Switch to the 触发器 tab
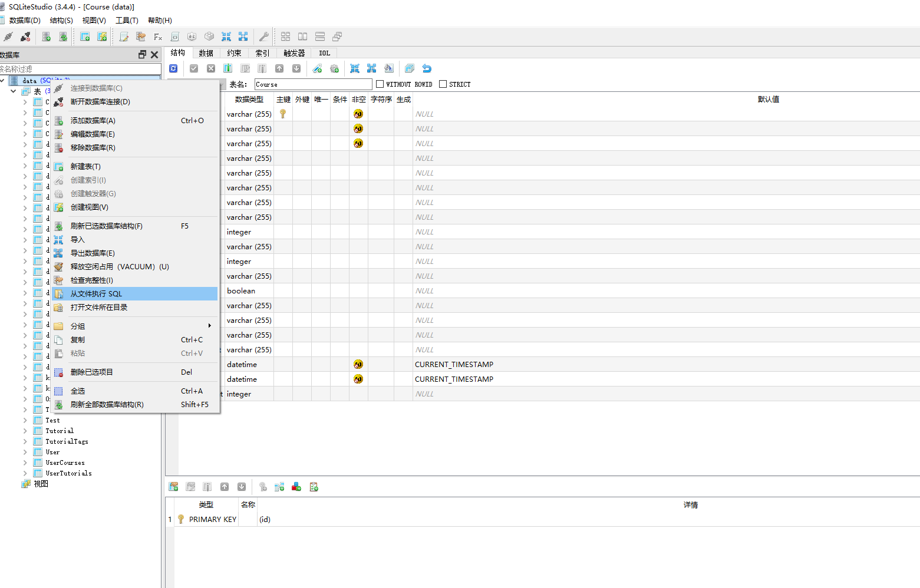920x588 pixels. click(294, 53)
